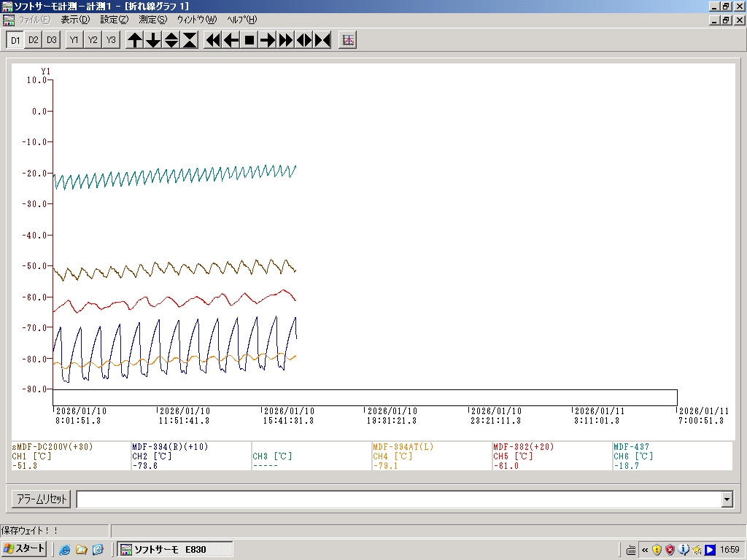Image resolution: width=747 pixels, height=560 pixels.
Task: Click the double-left rewind arrow icon
Action: click(213, 40)
